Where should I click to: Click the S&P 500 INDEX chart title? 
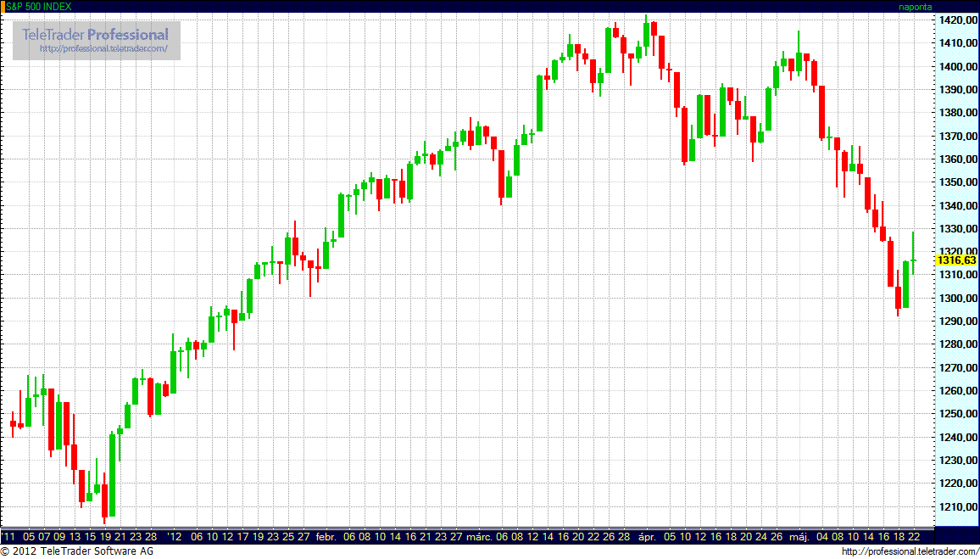pyautogui.click(x=38, y=6)
